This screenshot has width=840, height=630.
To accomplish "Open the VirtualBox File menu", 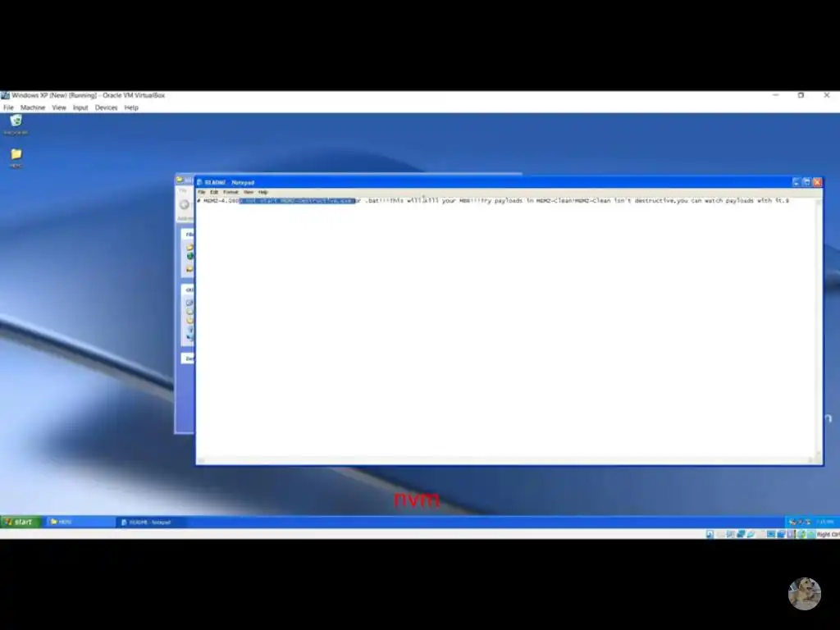I will pyautogui.click(x=8, y=107).
